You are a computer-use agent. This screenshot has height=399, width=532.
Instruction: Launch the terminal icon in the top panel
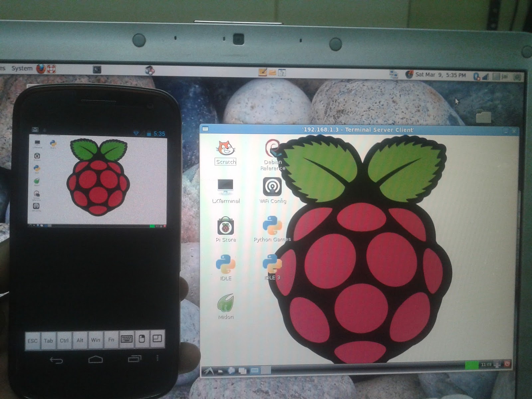tap(97, 69)
